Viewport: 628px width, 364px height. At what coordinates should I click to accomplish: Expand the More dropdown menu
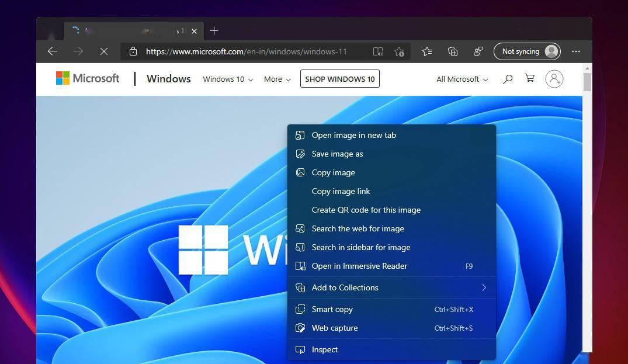coord(277,79)
